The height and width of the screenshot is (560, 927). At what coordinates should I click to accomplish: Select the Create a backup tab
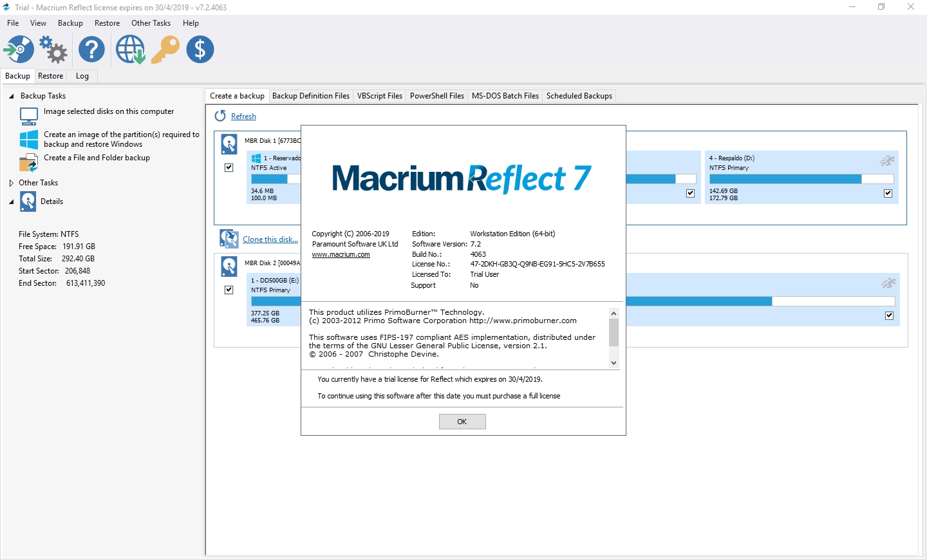pyautogui.click(x=237, y=96)
